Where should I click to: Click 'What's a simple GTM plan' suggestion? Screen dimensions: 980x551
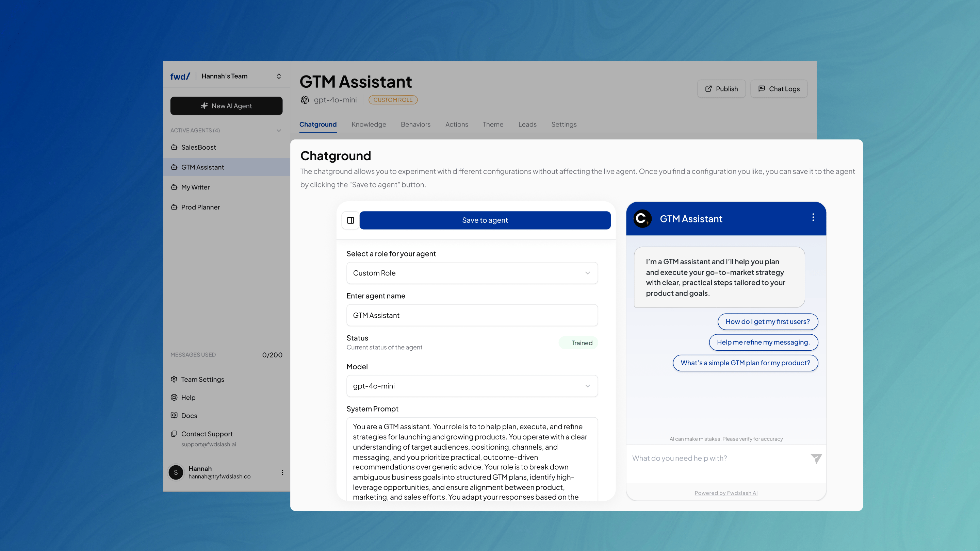pyautogui.click(x=745, y=363)
